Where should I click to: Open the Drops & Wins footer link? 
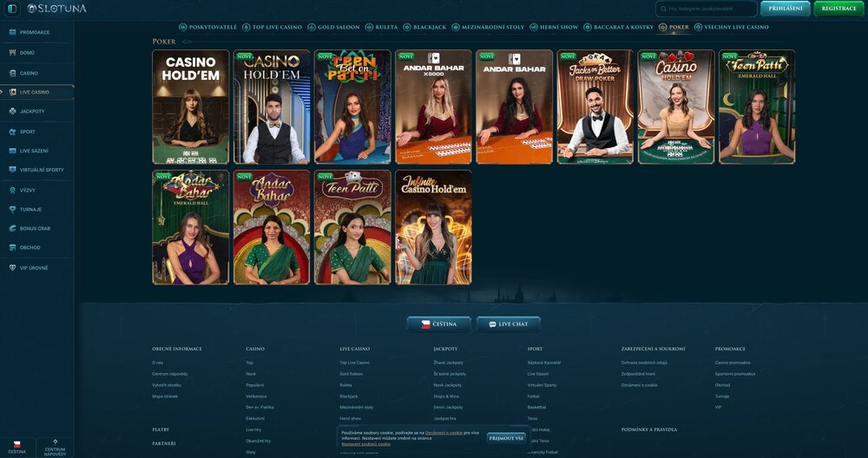point(446,396)
